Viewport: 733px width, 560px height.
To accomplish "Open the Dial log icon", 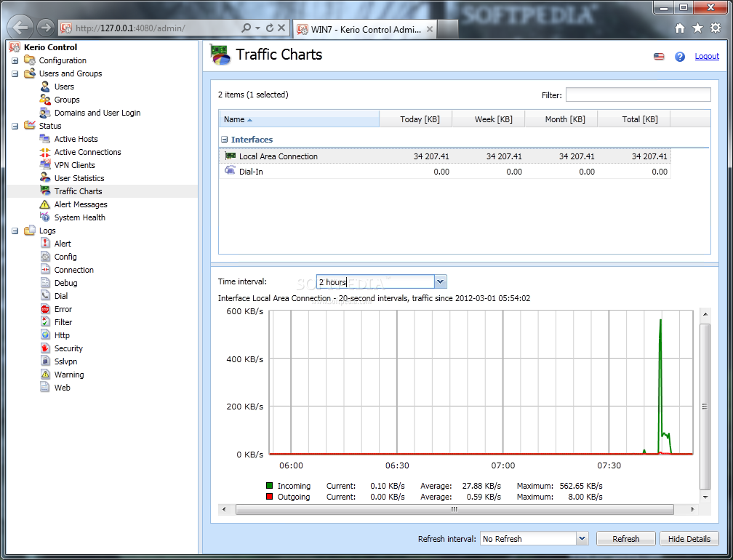I will 45,296.
